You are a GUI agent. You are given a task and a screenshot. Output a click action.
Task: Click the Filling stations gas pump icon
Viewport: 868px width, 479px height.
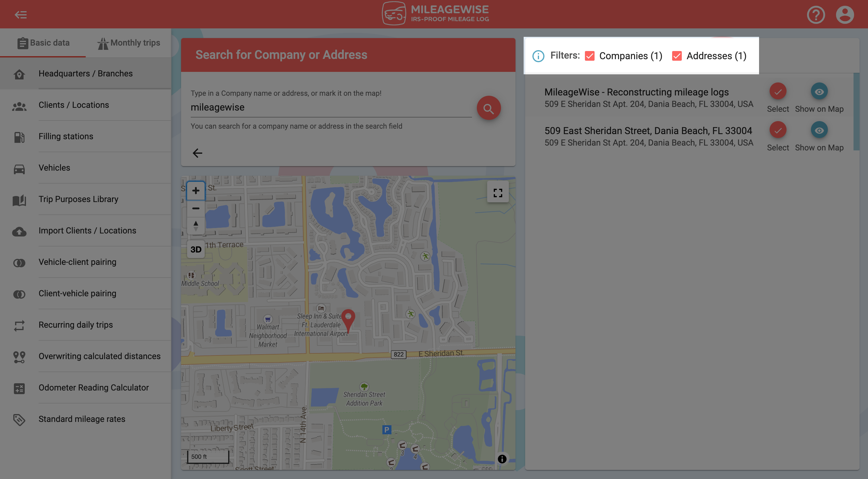pos(19,137)
